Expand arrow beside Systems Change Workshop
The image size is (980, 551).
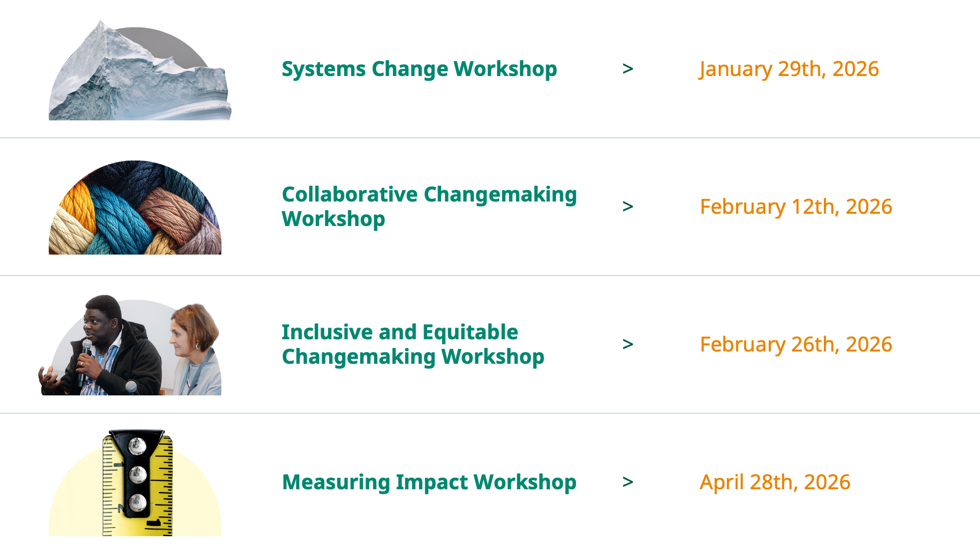[628, 69]
